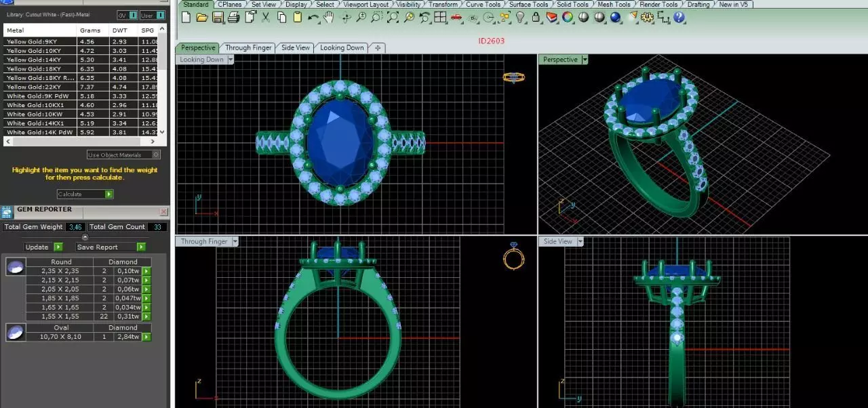Image resolution: width=868 pixels, height=408 pixels.
Task: Undo the last action with the arrow icon
Action: [313, 17]
